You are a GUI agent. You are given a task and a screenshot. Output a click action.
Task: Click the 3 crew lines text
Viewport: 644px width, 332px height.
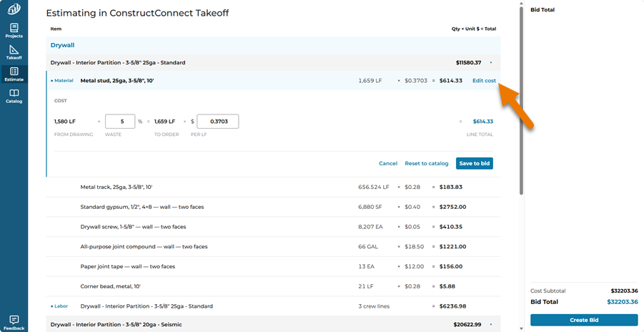[x=374, y=306]
